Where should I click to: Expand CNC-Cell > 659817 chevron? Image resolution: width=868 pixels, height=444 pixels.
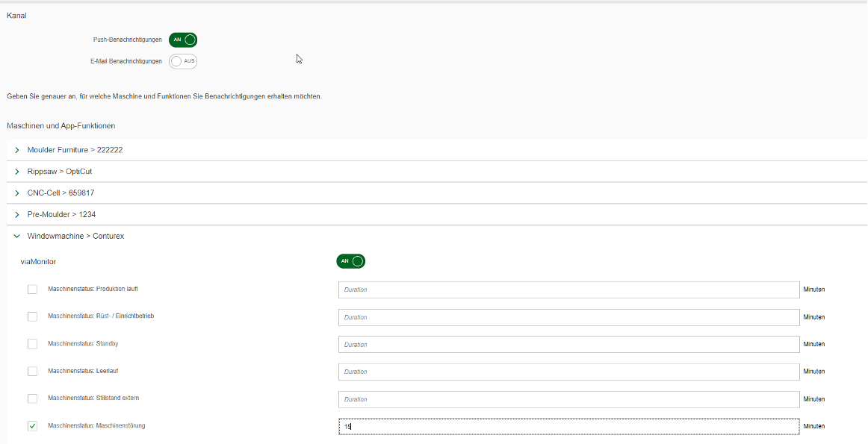(x=17, y=193)
